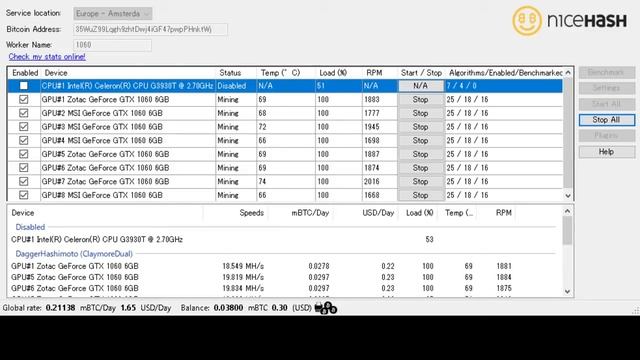Click the speeds panel scrollbar thumb
The height and width of the screenshot is (360, 640).
pos(567,231)
